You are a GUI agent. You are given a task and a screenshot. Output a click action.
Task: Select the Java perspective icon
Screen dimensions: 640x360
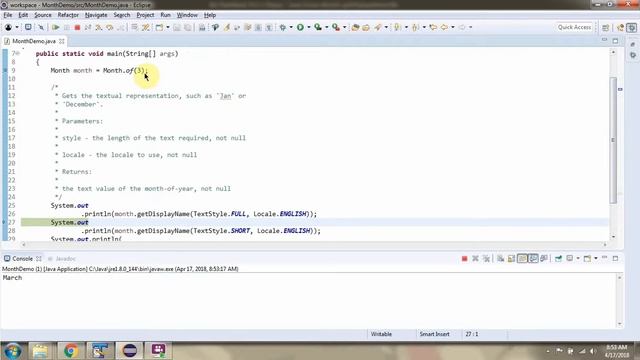coord(620,27)
